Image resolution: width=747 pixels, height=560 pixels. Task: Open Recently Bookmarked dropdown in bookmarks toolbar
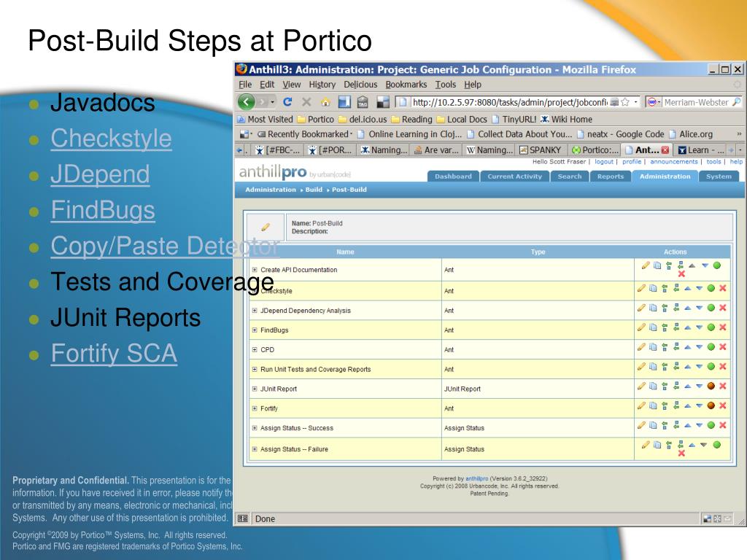pos(306,134)
